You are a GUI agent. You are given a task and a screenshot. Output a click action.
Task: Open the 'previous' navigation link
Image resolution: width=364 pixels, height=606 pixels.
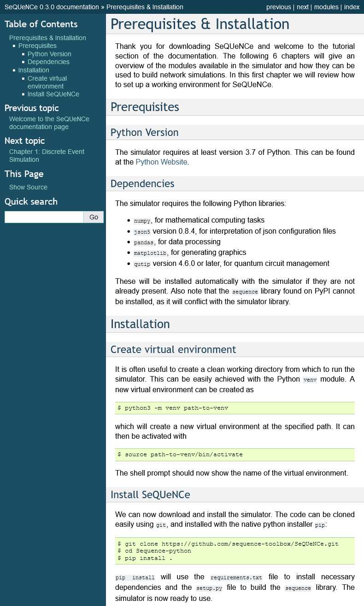click(x=278, y=7)
